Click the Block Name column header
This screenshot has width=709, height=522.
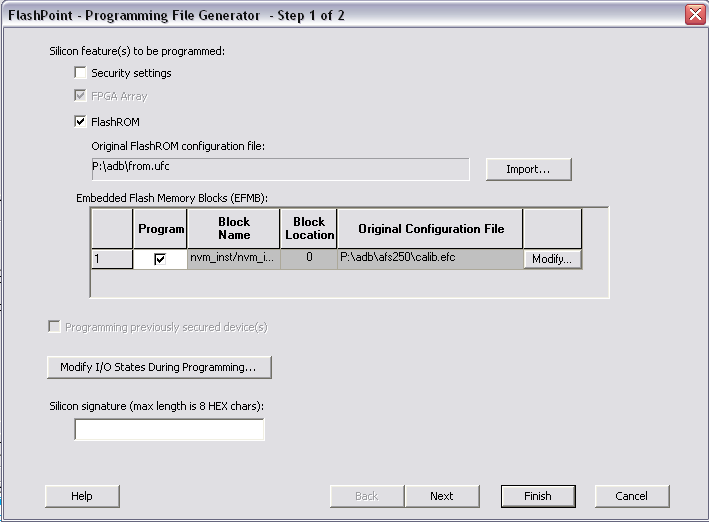click(x=233, y=229)
